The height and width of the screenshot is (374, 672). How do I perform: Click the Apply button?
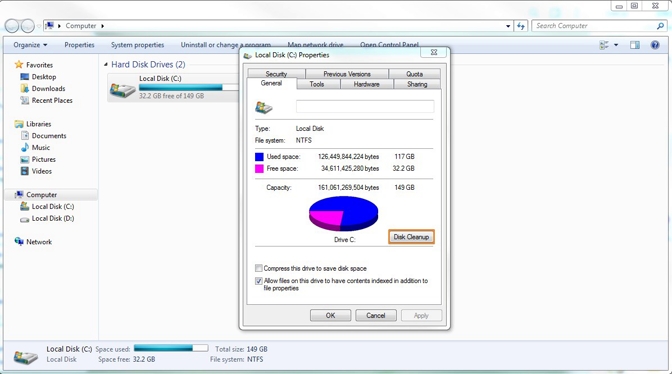click(421, 315)
